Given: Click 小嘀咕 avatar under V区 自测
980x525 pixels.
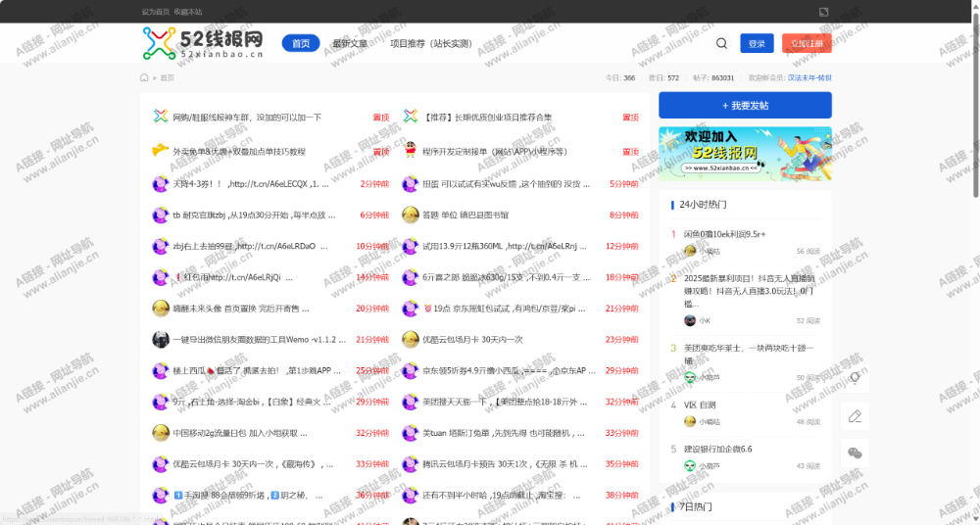Looking at the screenshot, I should 690,421.
